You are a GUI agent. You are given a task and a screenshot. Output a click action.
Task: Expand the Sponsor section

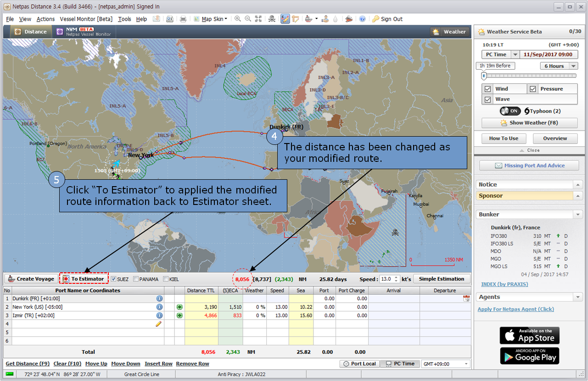[577, 196]
